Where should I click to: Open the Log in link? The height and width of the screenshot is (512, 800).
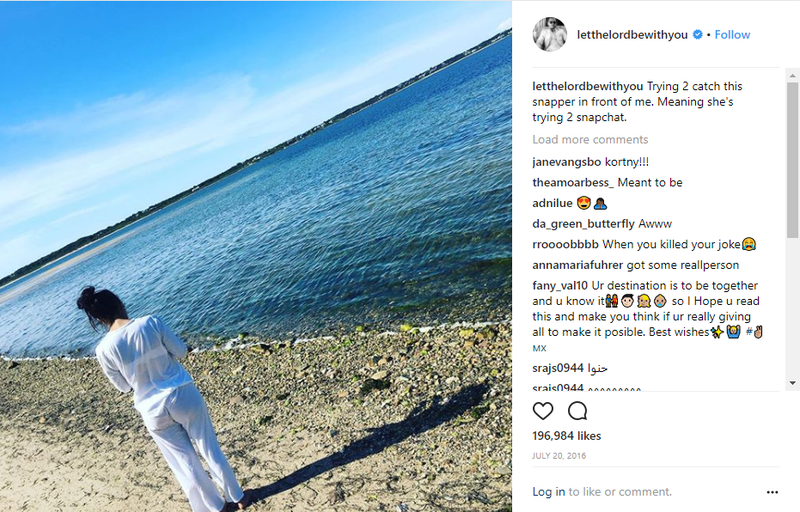[x=548, y=492]
